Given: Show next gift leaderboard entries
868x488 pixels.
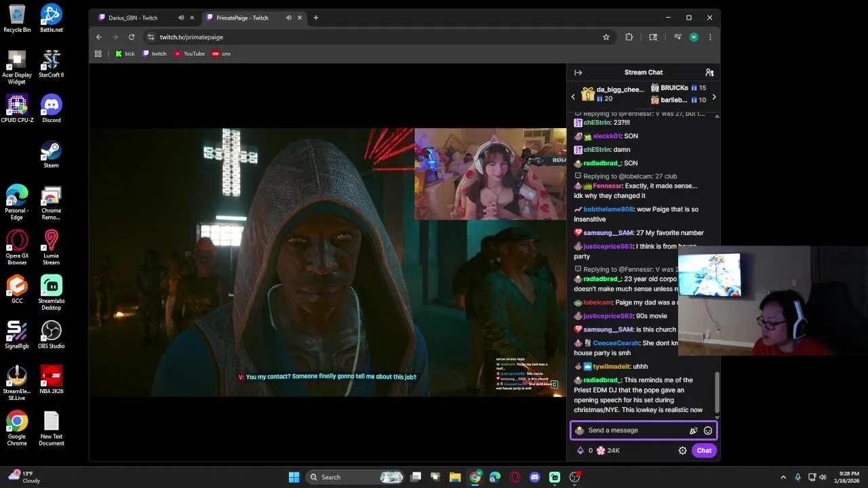Looking at the screenshot, I should coord(713,98).
